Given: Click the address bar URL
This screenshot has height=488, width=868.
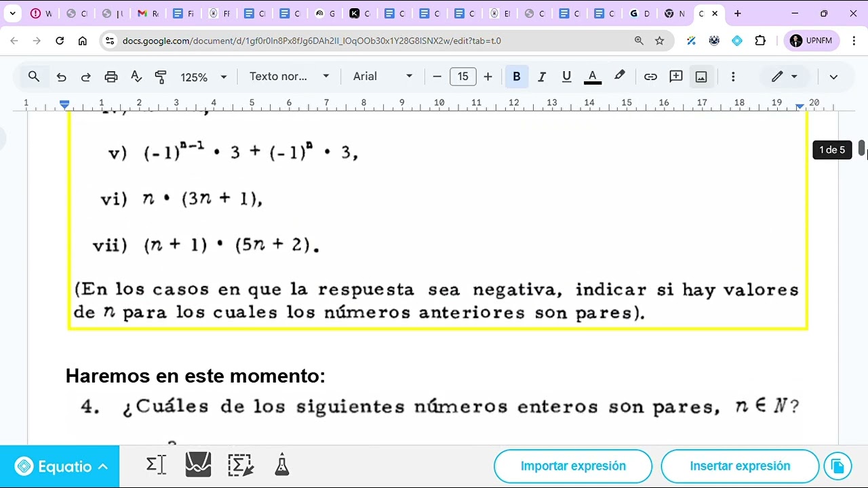Looking at the screenshot, I should click(312, 41).
